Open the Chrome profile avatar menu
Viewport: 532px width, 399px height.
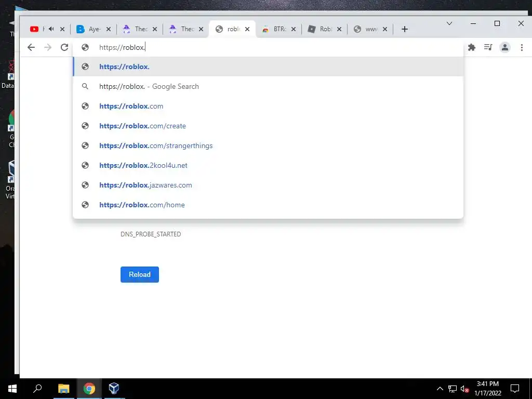pyautogui.click(x=505, y=47)
